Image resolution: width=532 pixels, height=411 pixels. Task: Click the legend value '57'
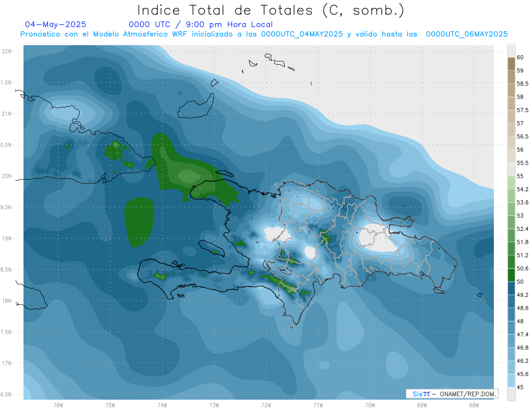tap(520, 123)
